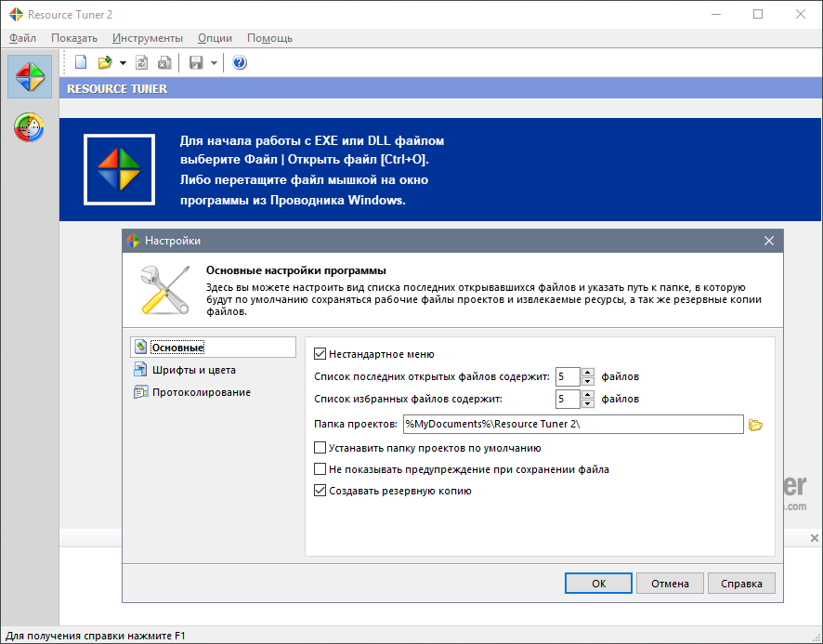Browse for projects folder icon
The width and height of the screenshot is (823, 644).
[756, 425]
